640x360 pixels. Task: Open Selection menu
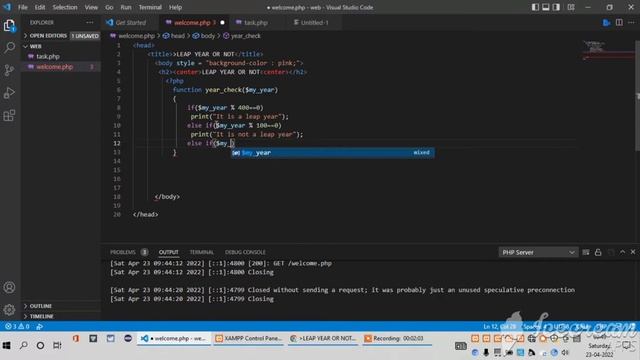(64, 7)
